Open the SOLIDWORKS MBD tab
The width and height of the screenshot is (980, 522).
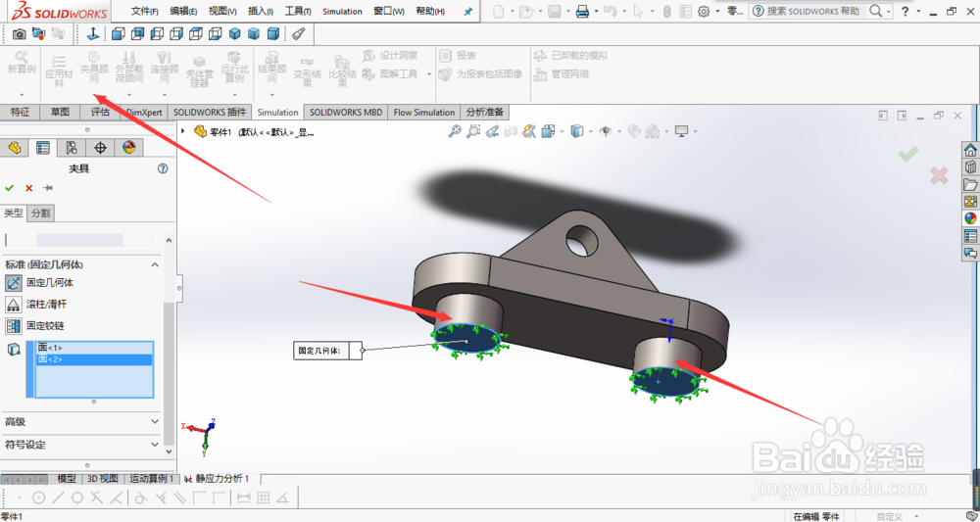(346, 112)
